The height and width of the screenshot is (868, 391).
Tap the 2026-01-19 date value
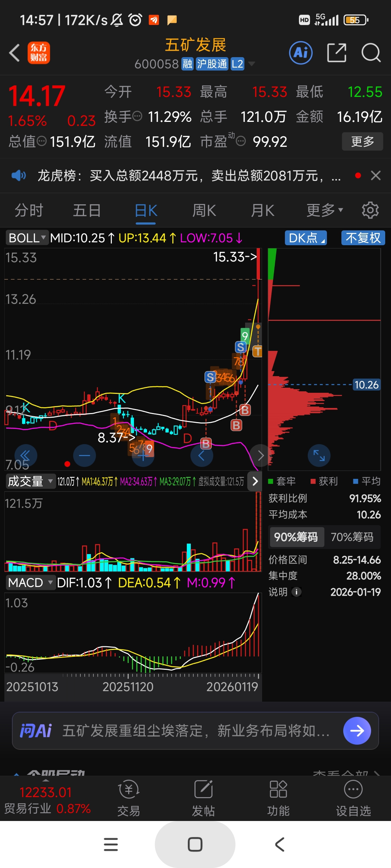tap(356, 592)
